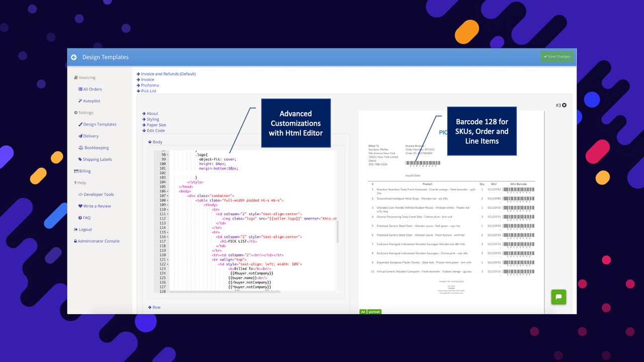Screen dimensions: 644x362
Task: Click the closing style tag on line 104
Action: [x=195, y=182]
